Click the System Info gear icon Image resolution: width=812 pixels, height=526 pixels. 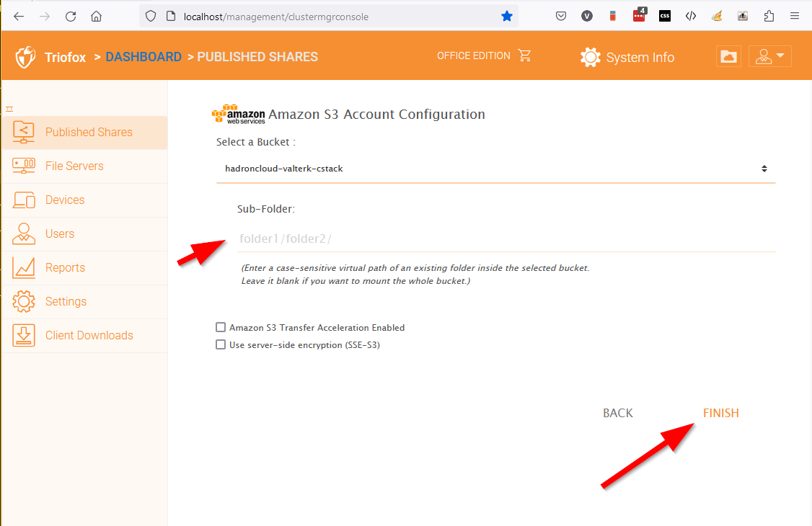pos(591,57)
